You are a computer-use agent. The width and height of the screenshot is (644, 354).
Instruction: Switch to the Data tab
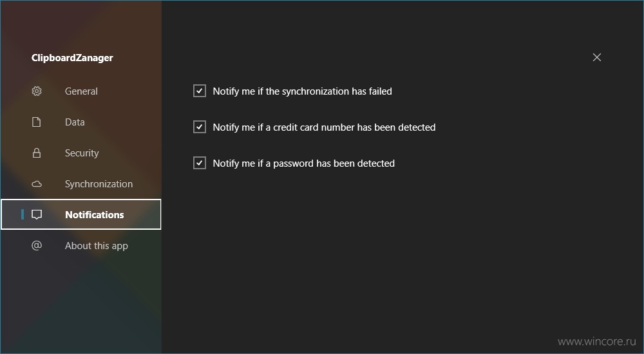tap(80, 122)
